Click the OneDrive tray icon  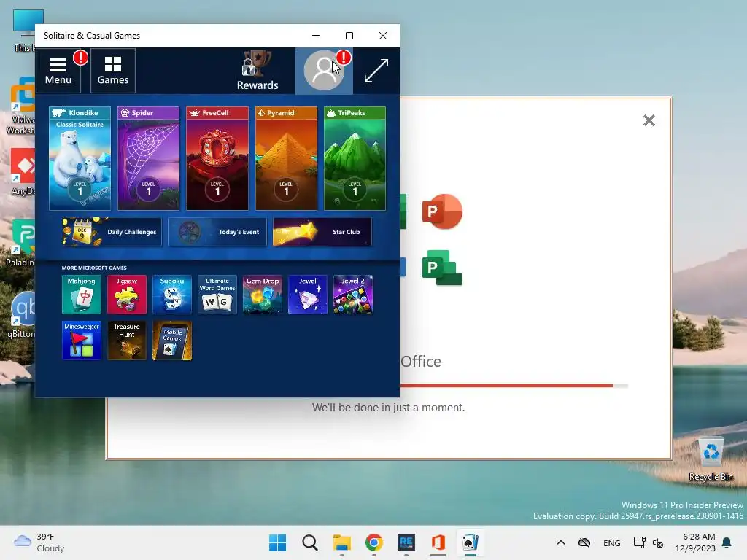584,542
